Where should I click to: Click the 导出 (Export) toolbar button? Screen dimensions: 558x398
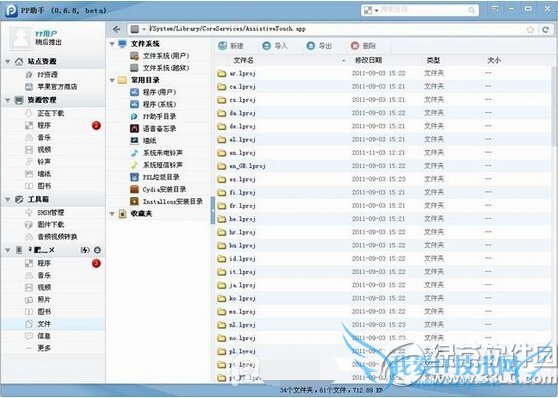pos(319,46)
